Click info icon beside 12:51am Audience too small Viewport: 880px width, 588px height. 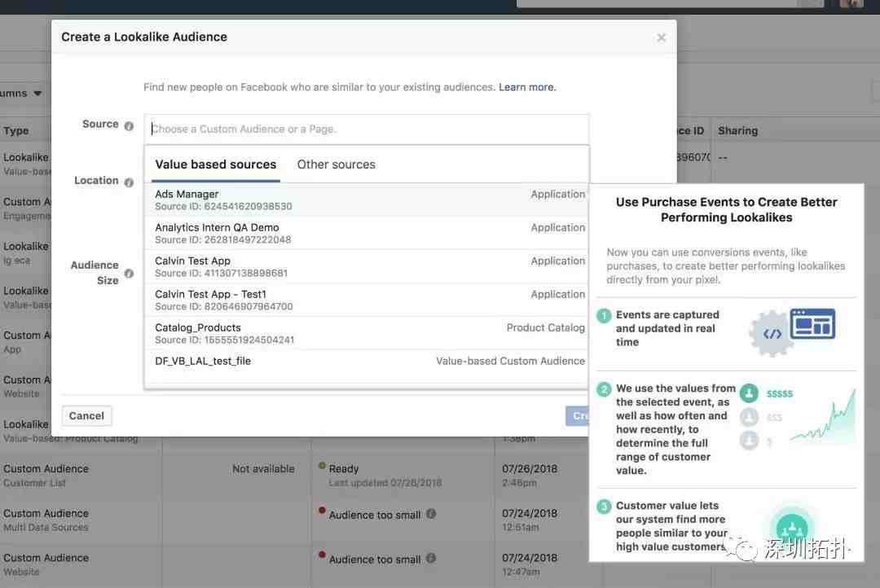431,513
